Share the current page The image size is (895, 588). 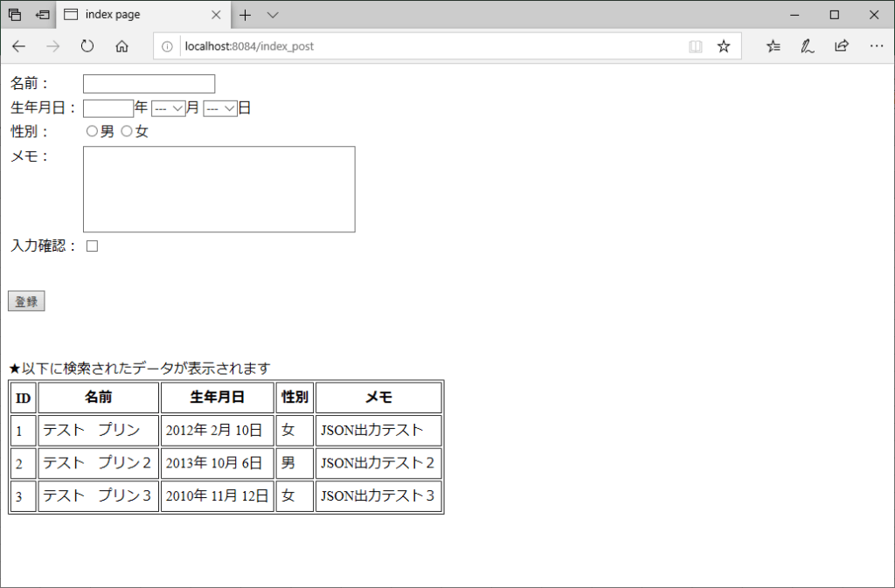[841, 45]
